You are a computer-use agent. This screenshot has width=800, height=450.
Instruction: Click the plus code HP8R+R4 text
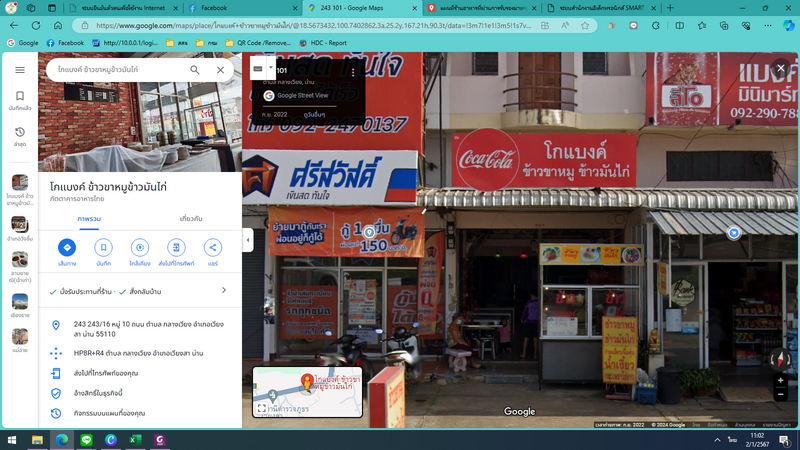(x=138, y=353)
